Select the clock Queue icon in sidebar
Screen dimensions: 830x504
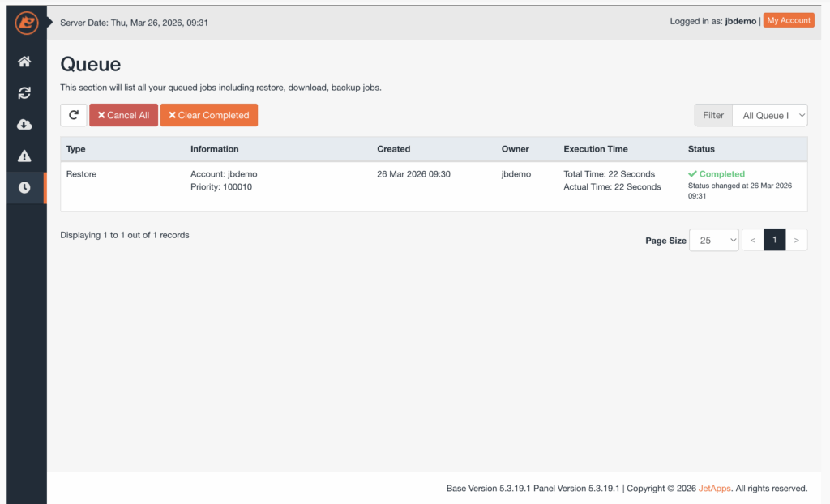coord(25,187)
